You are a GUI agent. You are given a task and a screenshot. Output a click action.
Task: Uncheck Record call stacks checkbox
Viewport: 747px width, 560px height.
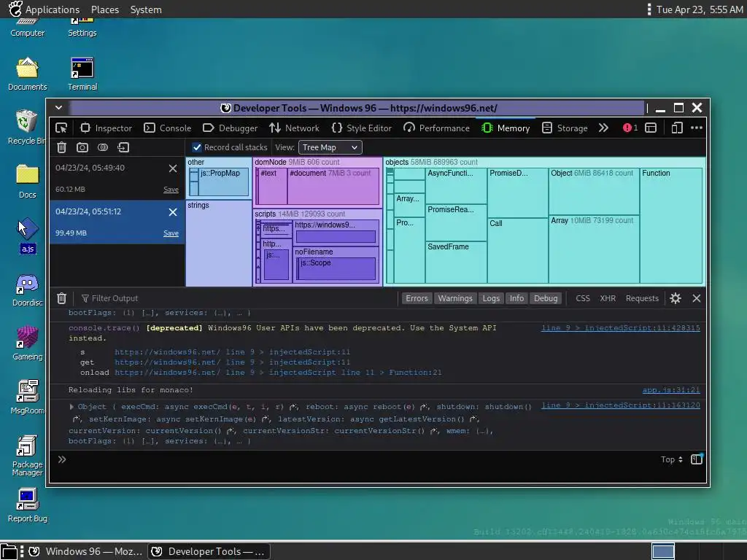pos(197,147)
